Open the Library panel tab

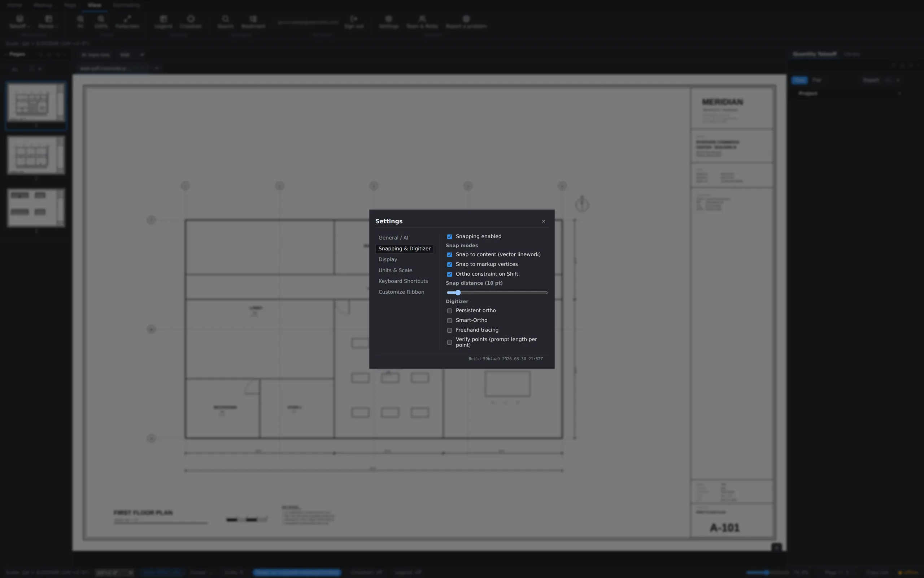852,54
